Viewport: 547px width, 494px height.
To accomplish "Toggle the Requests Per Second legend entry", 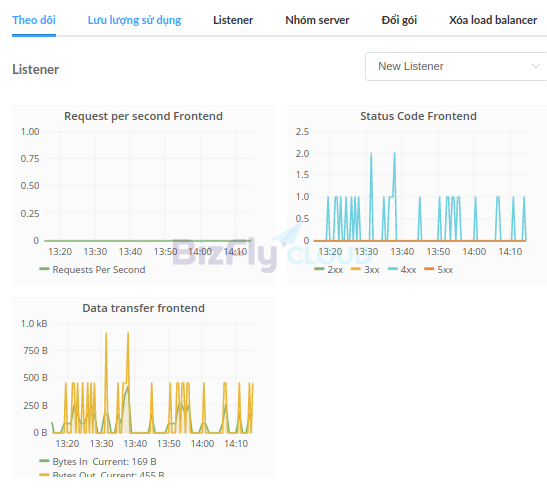I will 92,270.
